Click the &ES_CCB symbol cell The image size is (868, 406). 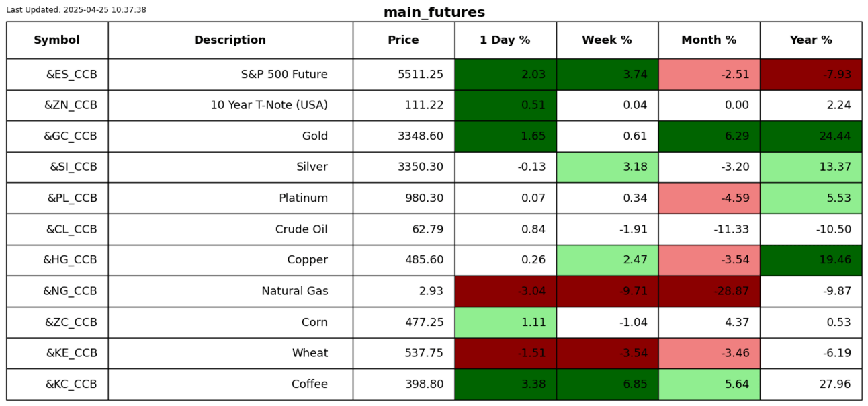71,75
